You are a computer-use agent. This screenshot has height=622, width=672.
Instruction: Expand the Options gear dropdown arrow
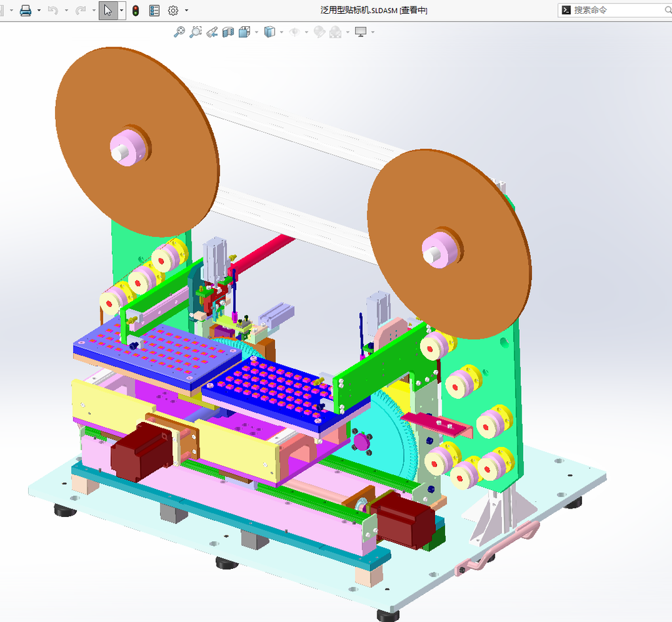click(186, 10)
